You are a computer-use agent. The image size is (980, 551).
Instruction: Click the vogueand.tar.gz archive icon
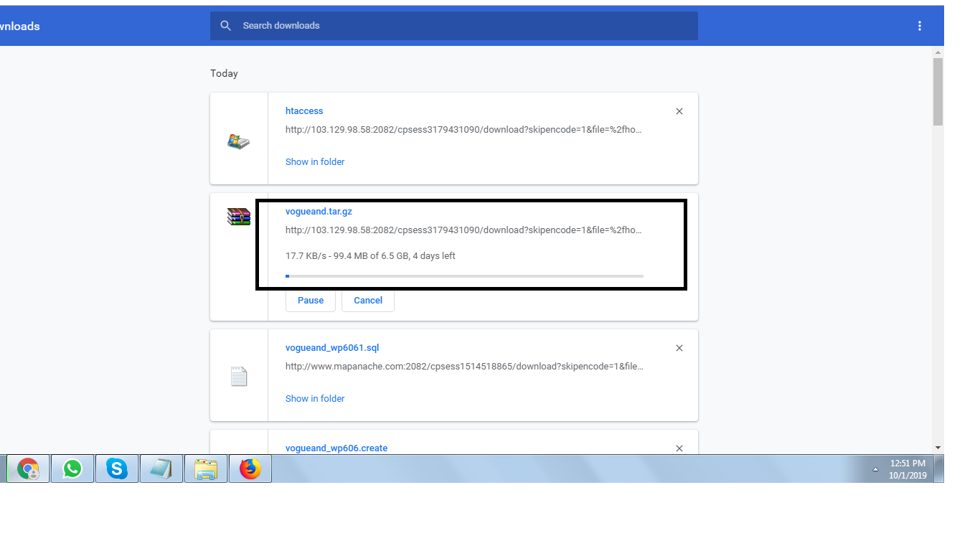[x=239, y=217]
